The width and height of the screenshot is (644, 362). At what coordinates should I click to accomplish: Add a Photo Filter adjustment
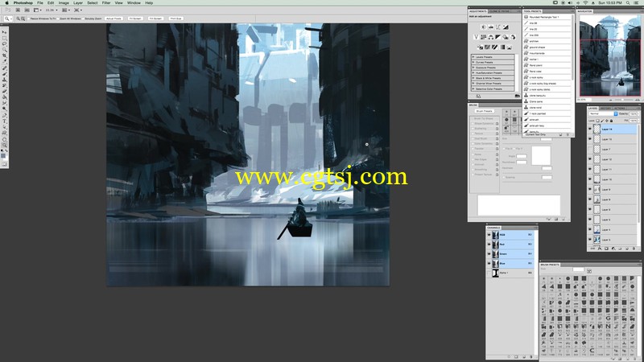point(506,37)
